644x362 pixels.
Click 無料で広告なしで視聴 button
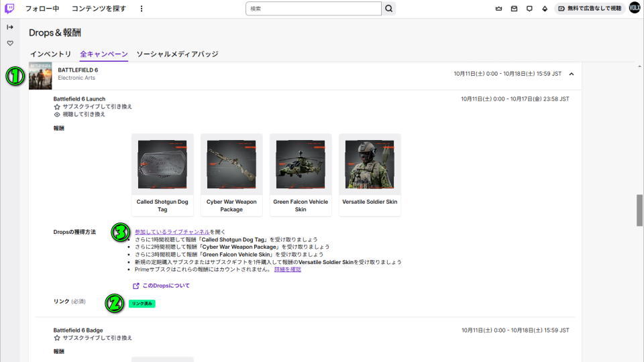(x=590, y=9)
